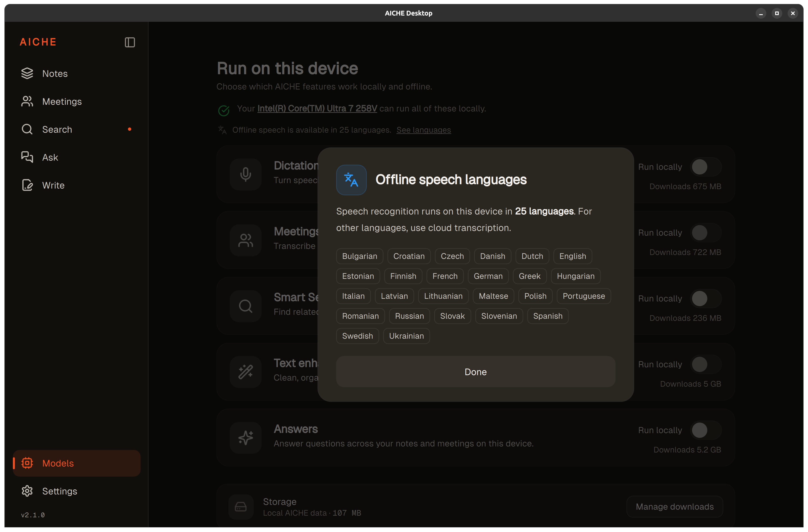Image resolution: width=808 pixels, height=532 pixels.
Task: Click the Smart Search card magnifier icon
Action: click(x=245, y=306)
